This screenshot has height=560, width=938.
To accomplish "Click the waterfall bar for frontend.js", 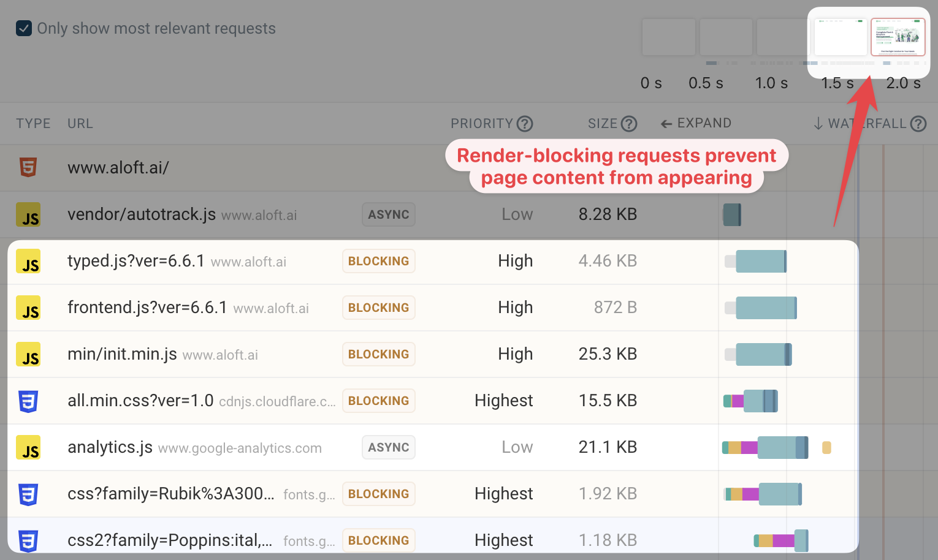I will coord(761,308).
